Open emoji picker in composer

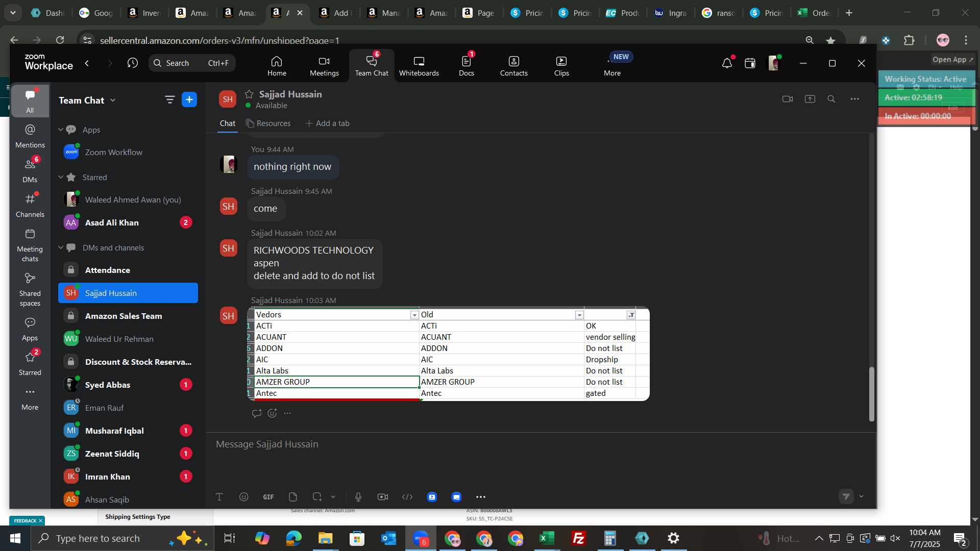[244, 497]
